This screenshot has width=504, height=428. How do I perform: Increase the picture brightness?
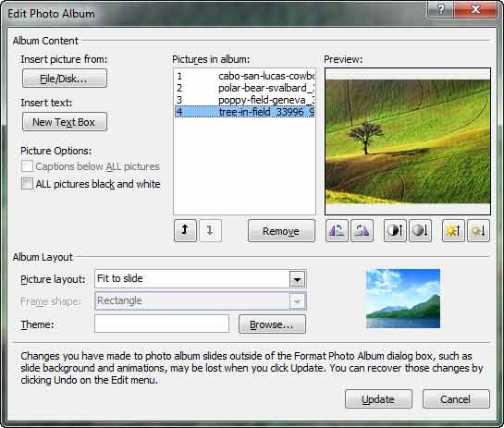pyautogui.click(x=453, y=230)
